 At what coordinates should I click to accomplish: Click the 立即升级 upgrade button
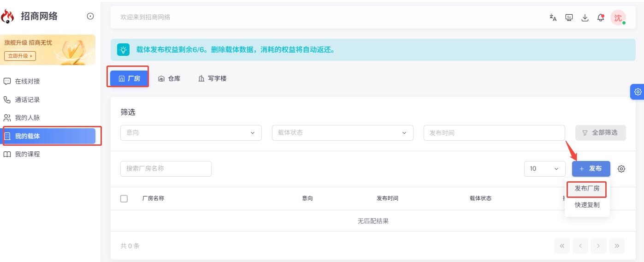[x=20, y=56]
